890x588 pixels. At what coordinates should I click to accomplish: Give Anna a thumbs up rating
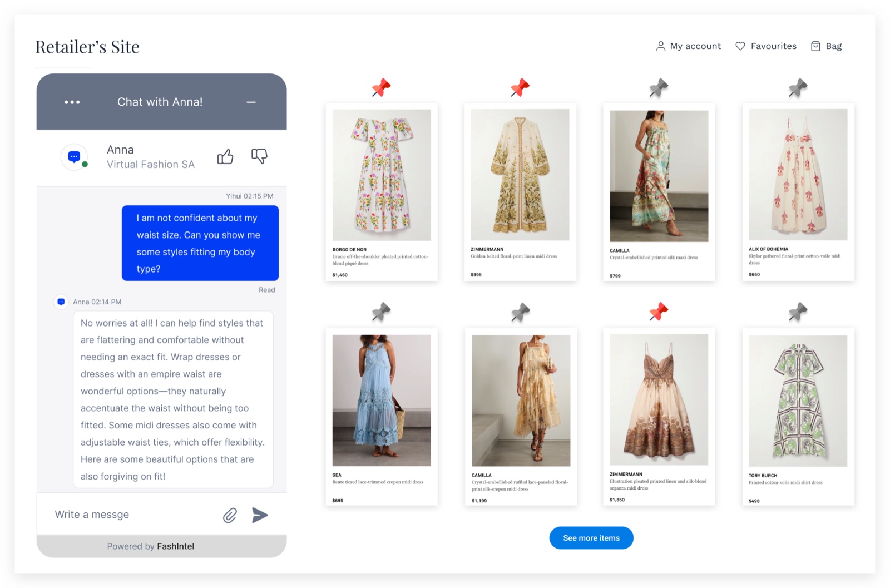[x=225, y=157]
